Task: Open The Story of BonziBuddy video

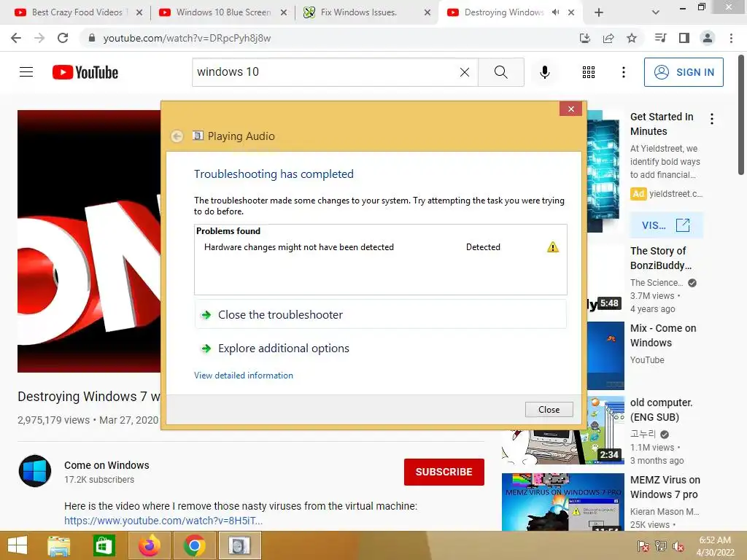Action: pos(661,258)
